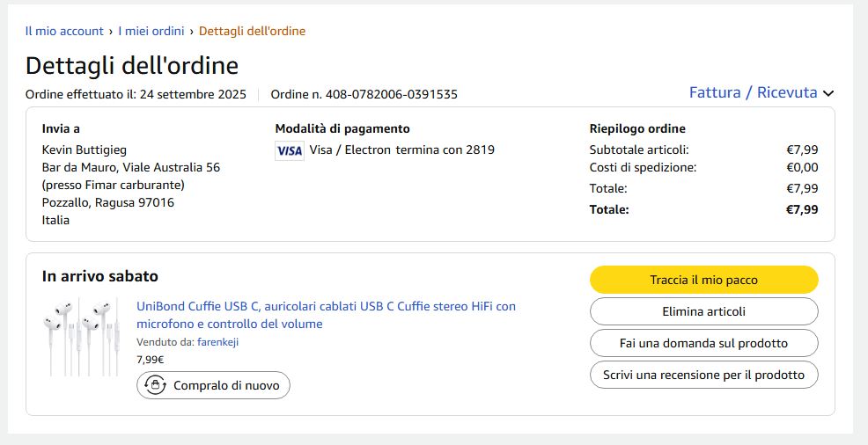
Task: Visit the farenkeji seller page
Action: (217, 342)
